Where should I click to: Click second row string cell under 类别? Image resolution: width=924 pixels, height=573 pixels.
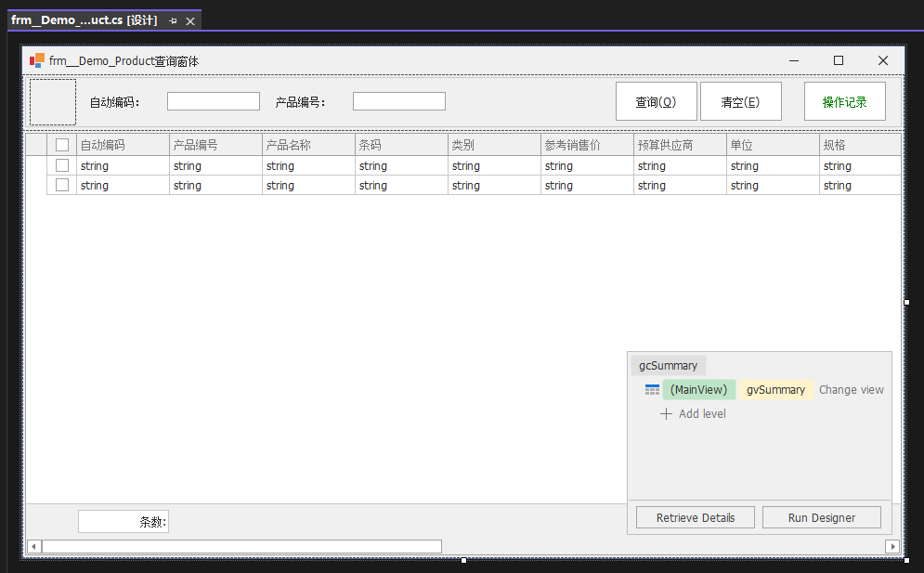tap(494, 185)
